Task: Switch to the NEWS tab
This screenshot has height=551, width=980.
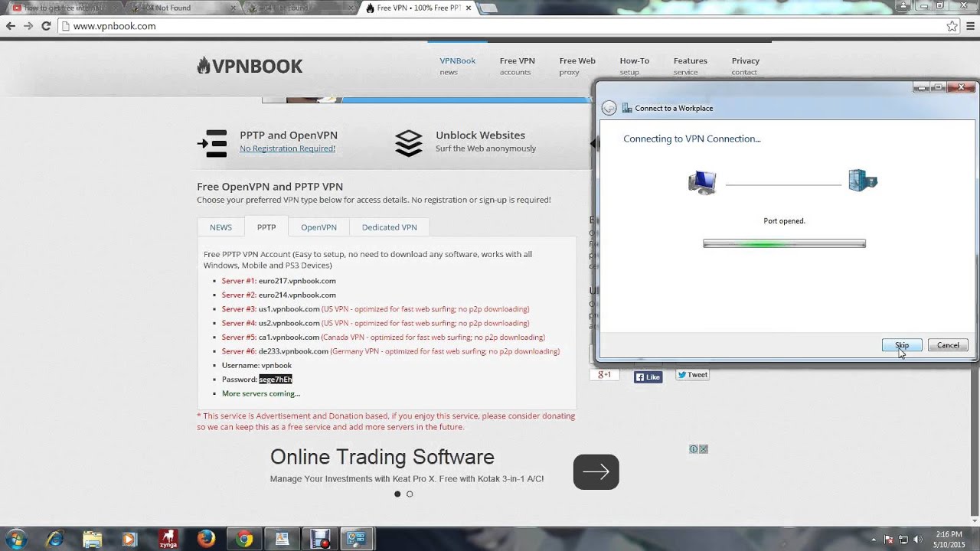Action: click(x=220, y=227)
